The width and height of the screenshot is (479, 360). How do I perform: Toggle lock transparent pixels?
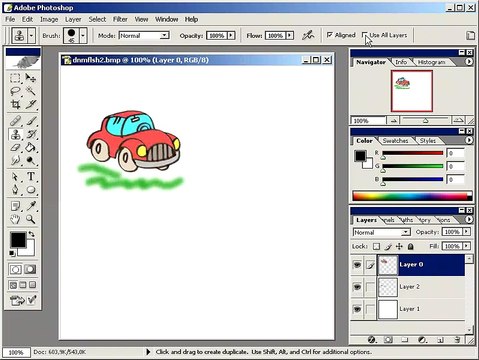tap(376, 247)
